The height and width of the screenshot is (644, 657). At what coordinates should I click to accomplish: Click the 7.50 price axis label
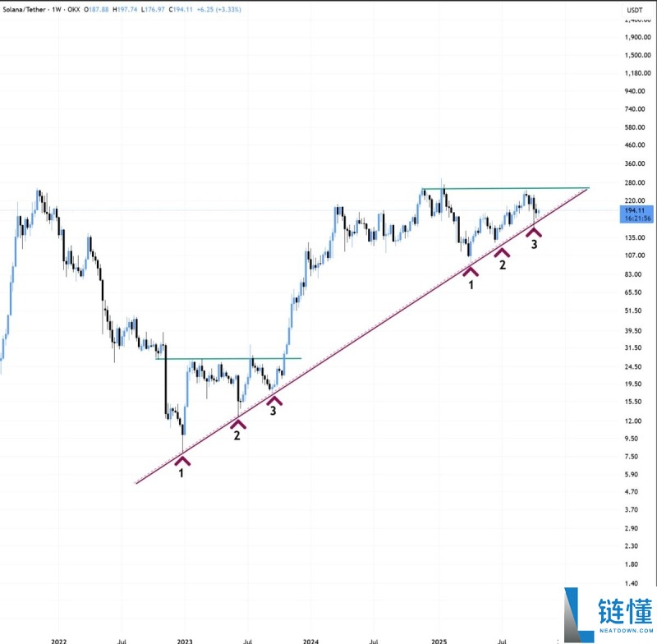[632, 456]
